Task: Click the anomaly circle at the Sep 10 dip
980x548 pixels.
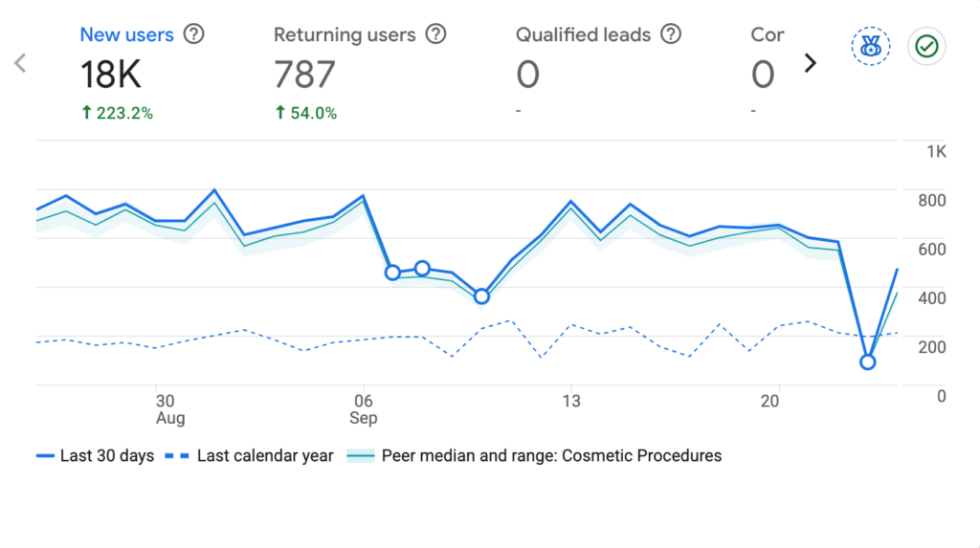Action: 481,296
